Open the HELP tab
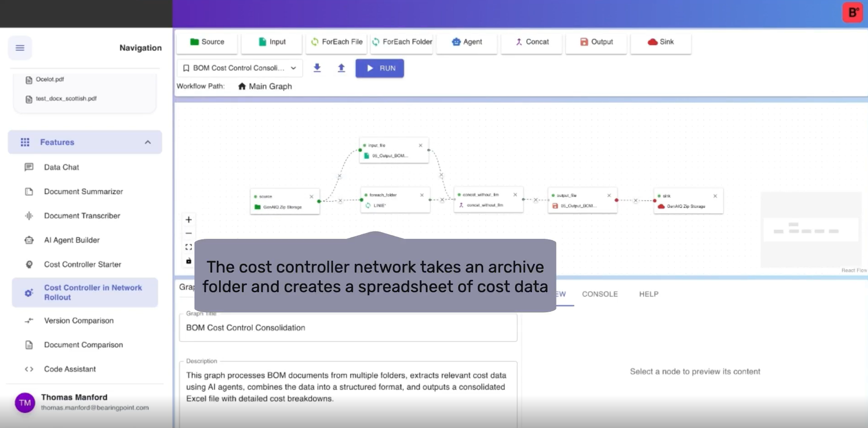 648,294
